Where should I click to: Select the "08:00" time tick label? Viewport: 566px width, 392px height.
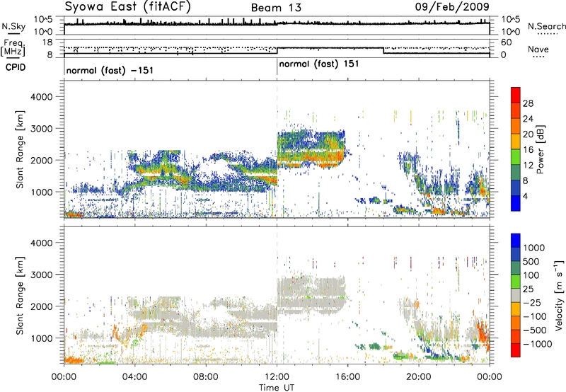(x=206, y=377)
